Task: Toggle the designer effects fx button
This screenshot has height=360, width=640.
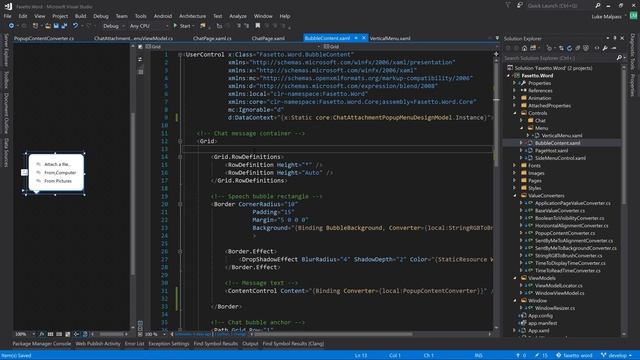Action: (42, 334)
